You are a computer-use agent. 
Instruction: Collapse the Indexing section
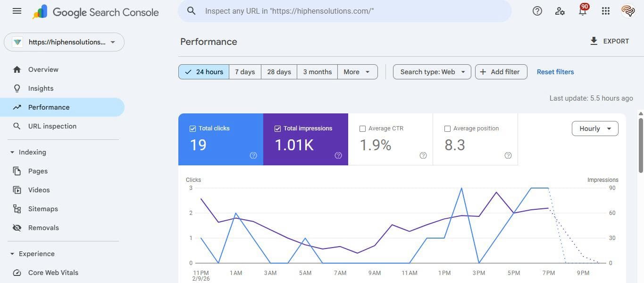coord(11,152)
